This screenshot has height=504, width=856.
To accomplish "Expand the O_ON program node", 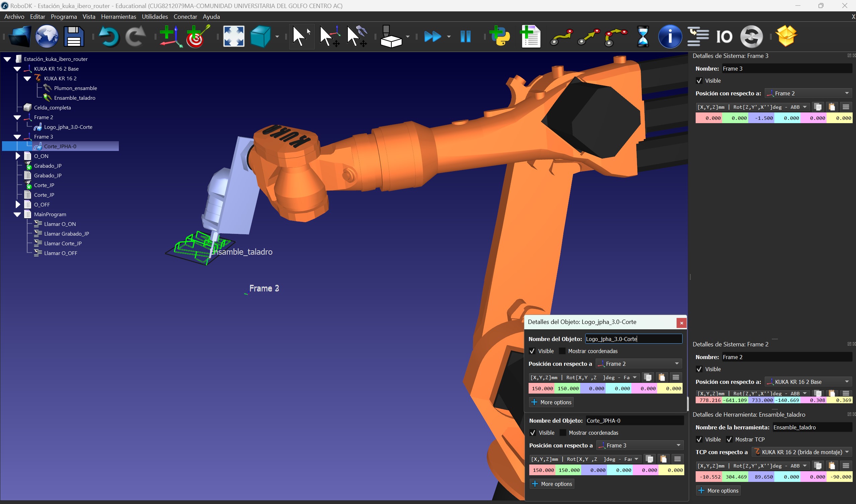I will tap(18, 156).
